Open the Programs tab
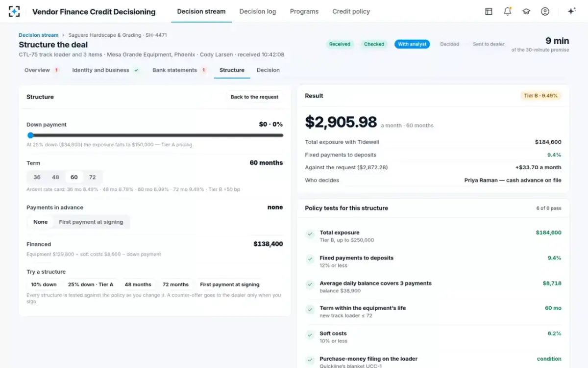588x368 pixels. [304, 11]
